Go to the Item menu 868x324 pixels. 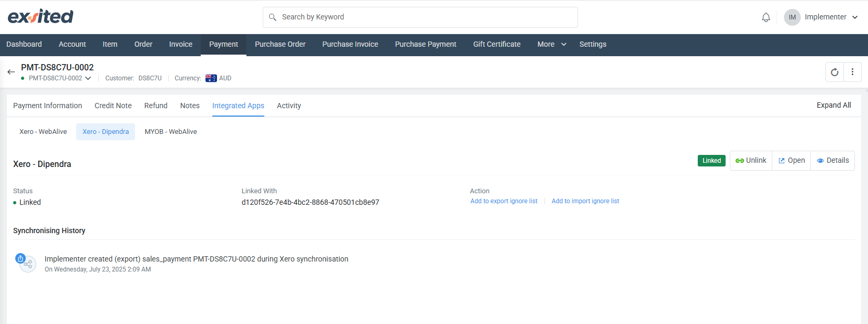(110, 45)
